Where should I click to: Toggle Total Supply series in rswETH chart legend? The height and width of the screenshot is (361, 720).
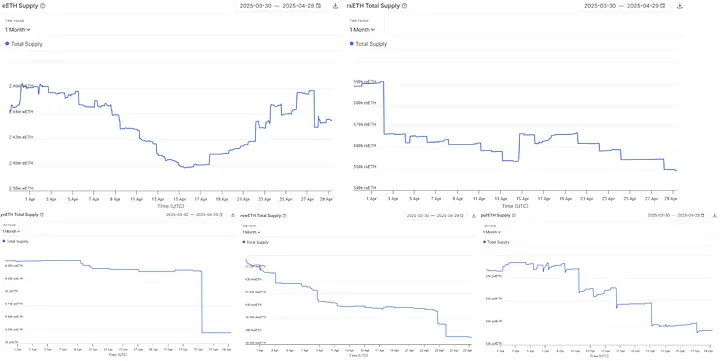pos(256,242)
